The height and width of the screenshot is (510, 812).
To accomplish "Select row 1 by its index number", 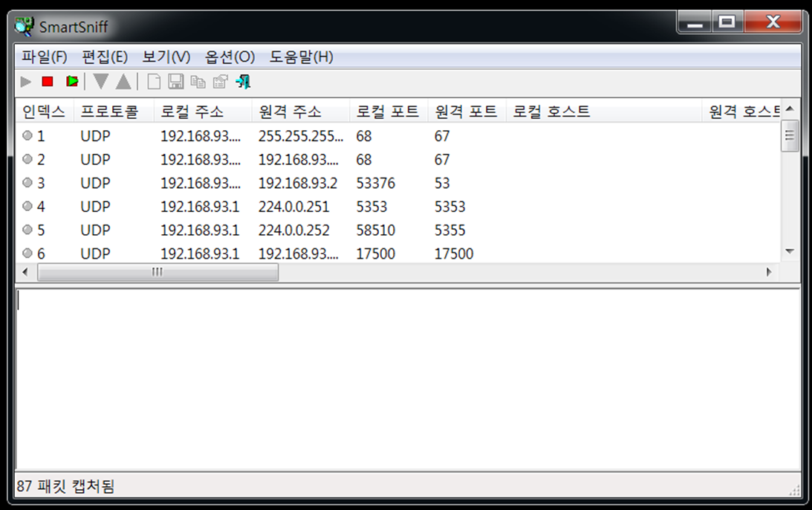I will [x=41, y=136].
